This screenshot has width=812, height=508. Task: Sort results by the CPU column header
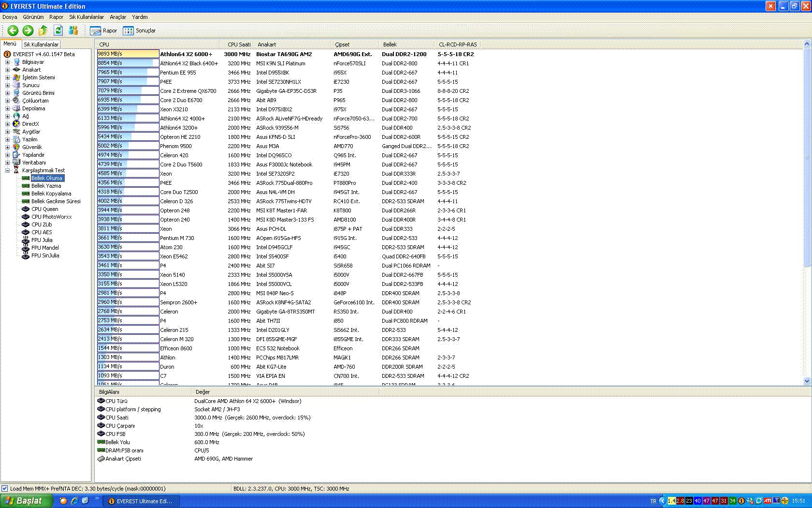(159, 45)
